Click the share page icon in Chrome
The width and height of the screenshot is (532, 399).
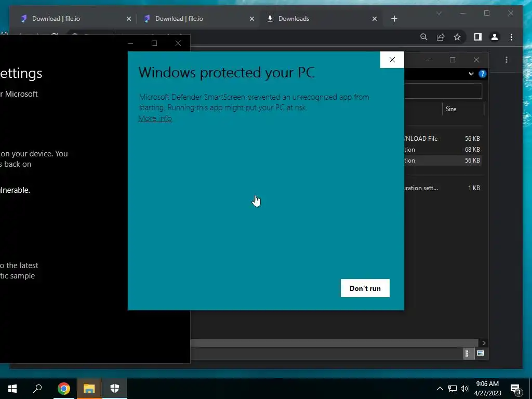pos(441,37)
